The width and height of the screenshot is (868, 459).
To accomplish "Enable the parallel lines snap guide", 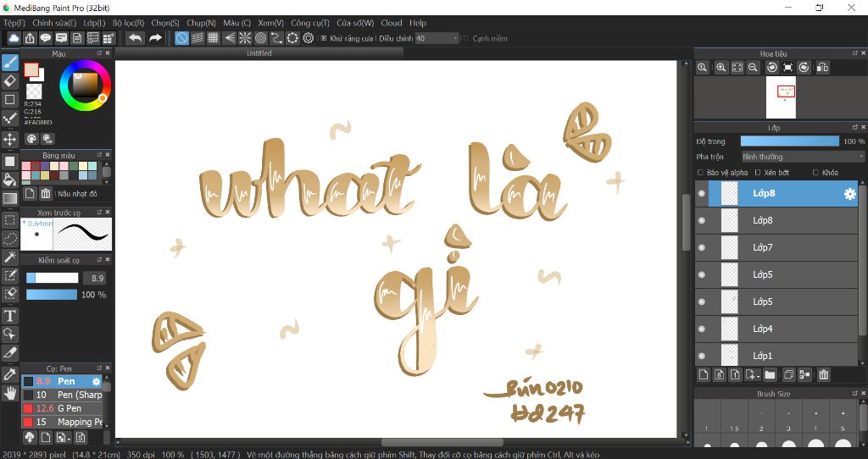I will [198, 37].
